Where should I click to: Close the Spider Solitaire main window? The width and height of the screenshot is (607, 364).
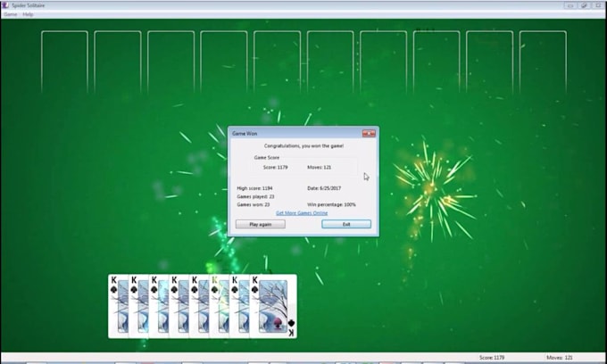pyautogui.click(x=598, y=5)
